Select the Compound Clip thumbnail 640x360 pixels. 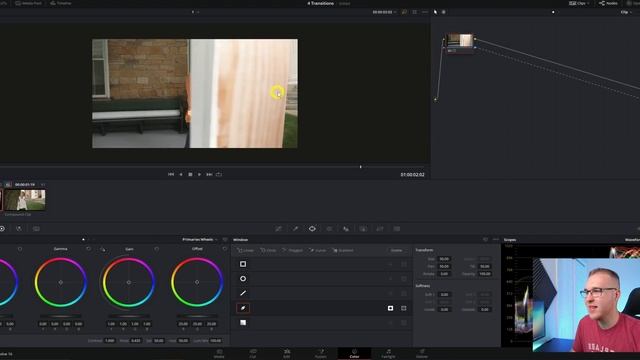point(25,200)
